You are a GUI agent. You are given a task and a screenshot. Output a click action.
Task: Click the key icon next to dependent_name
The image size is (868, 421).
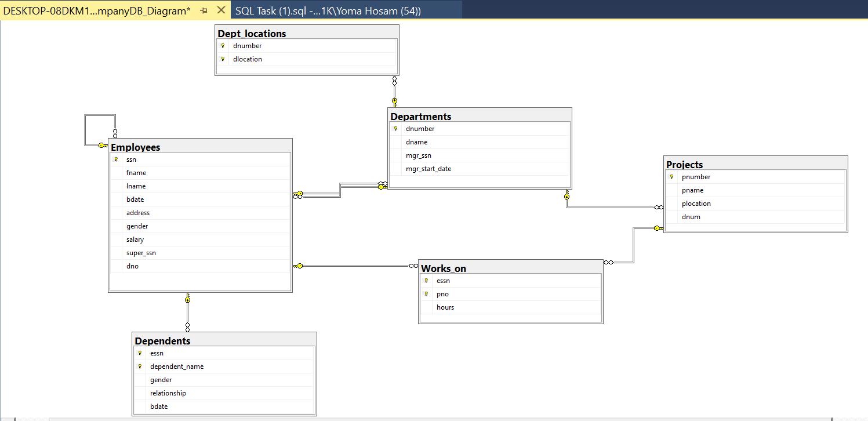[140, 366]
